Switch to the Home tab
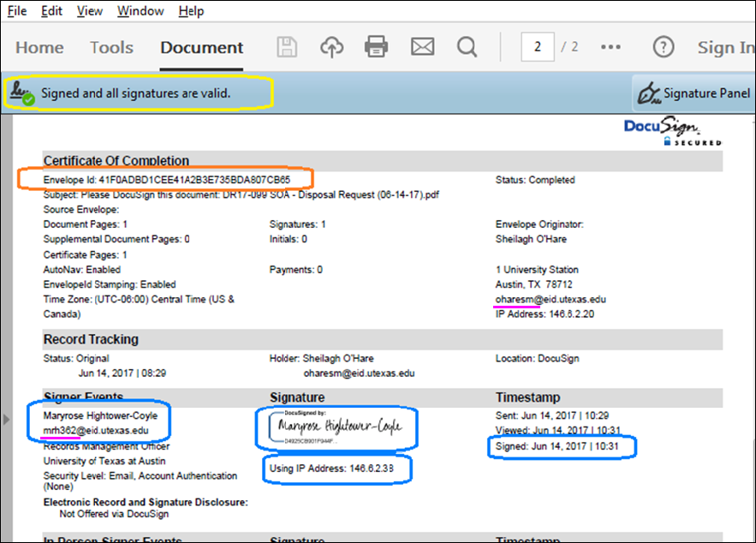Viewport: 756px width, 543px height. pos(39,48)
